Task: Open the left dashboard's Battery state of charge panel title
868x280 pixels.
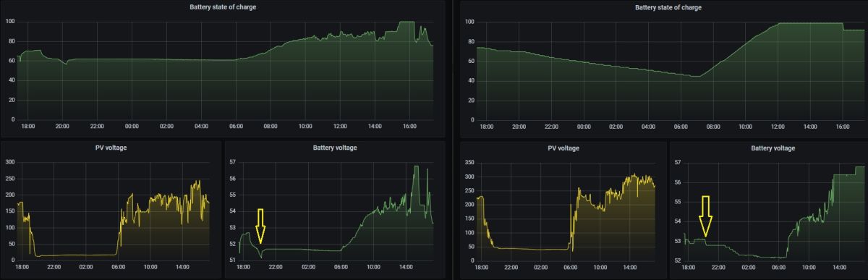Action: click(x=223, y=7)
